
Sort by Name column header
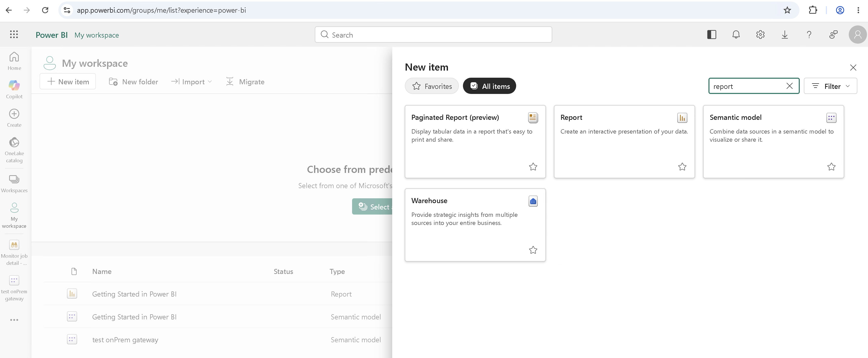102,272
